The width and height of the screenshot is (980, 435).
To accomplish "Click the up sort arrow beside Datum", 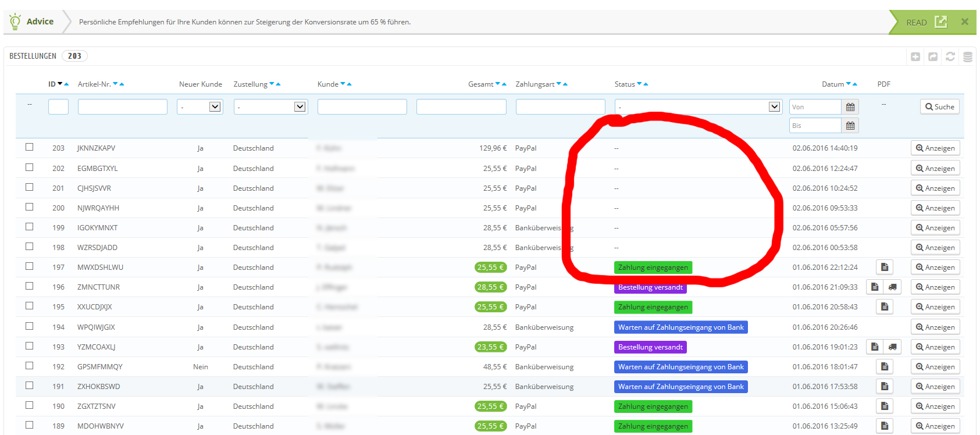I will pyautogui.click(x=855, y=84).
